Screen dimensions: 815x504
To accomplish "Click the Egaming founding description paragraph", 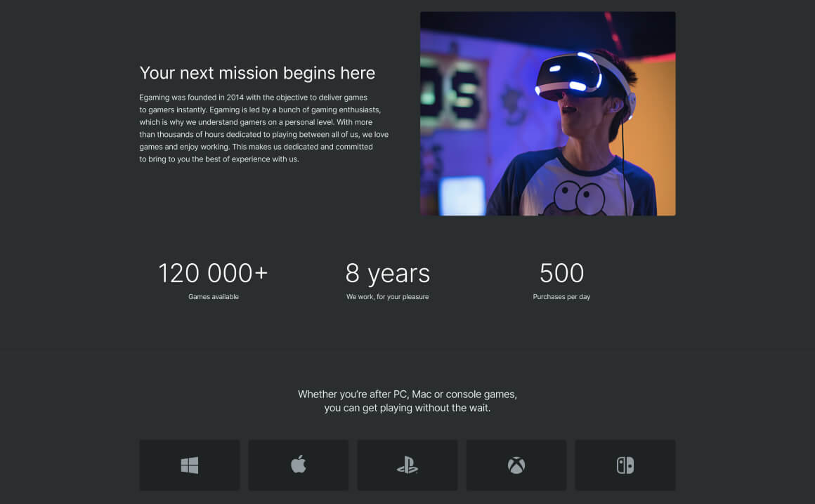I will tap(260, 128).
